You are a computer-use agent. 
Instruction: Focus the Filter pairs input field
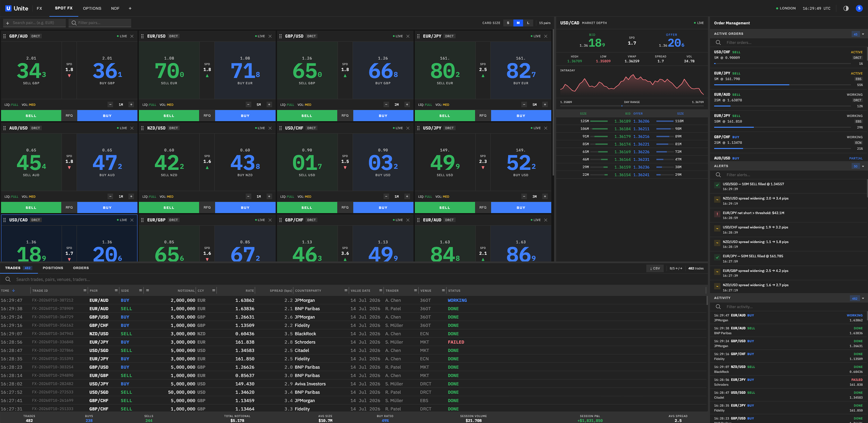(100, 23)
